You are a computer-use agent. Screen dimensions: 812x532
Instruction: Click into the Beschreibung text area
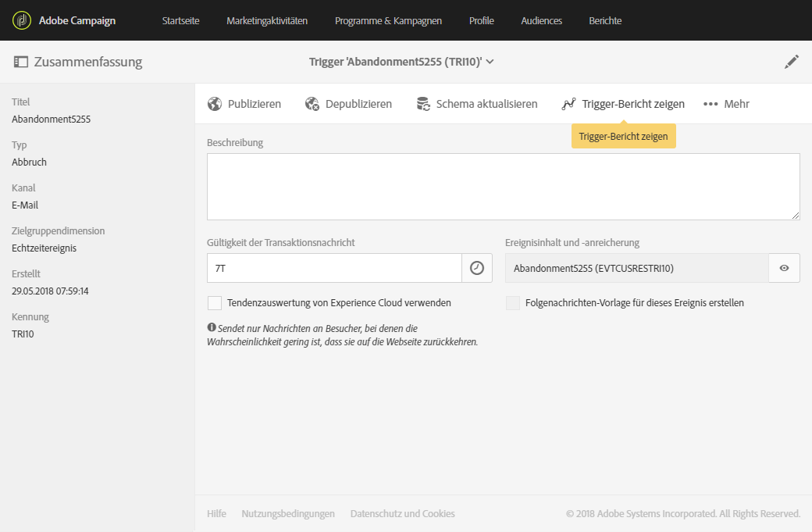tap(503, 187)
